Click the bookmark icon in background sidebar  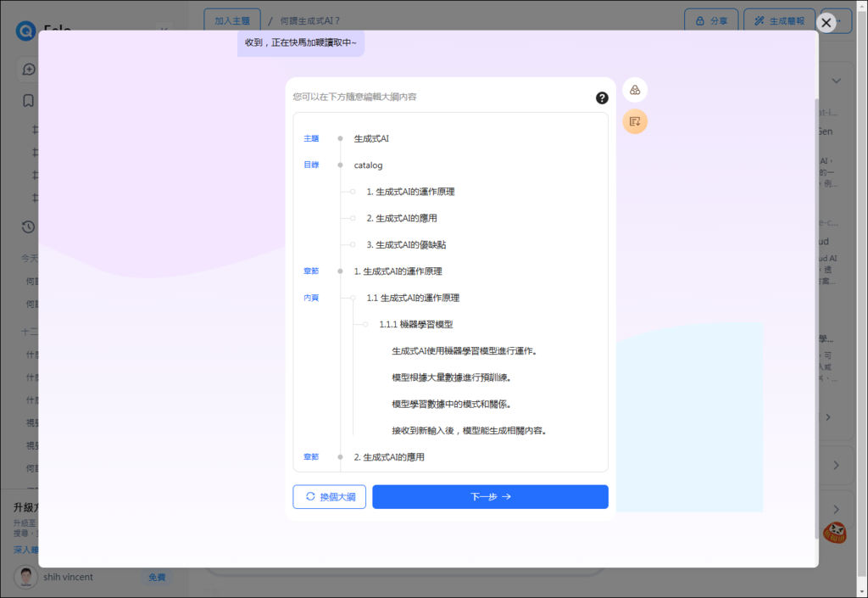28,101
